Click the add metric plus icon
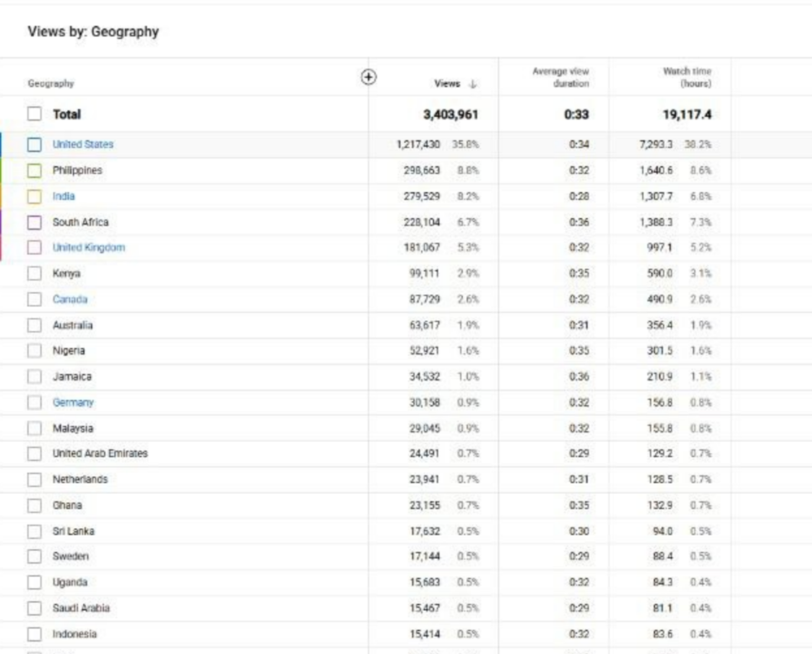812x654 pixels. pos(368,77)
